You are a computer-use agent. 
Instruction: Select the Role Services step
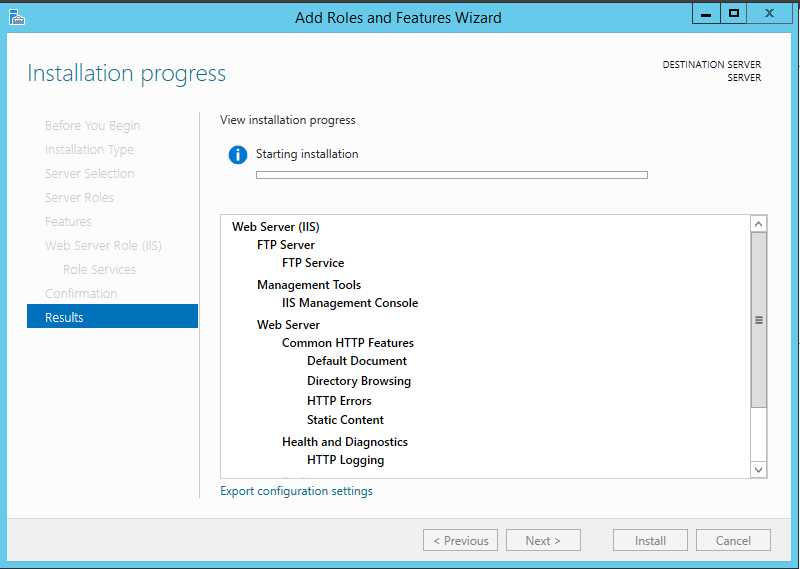[x=99, y=269]
